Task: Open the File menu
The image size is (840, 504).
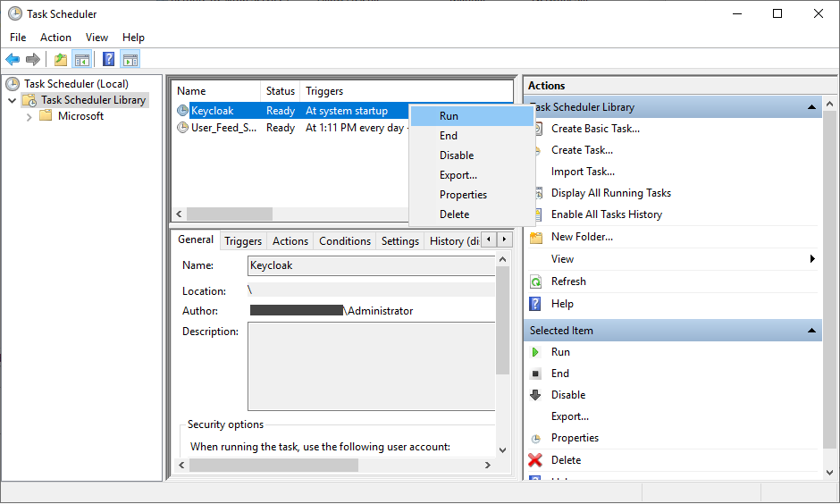Action: coord(18,38)
